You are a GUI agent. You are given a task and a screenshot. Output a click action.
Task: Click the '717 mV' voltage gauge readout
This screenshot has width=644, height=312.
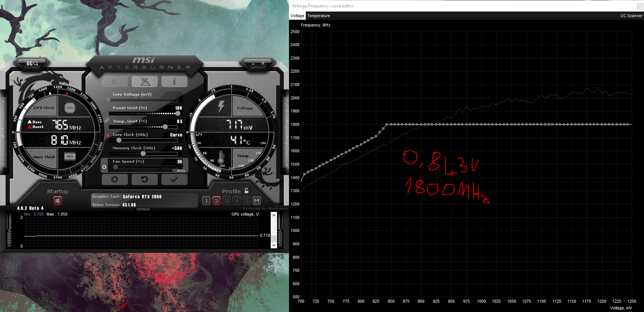tap(239, 125)
